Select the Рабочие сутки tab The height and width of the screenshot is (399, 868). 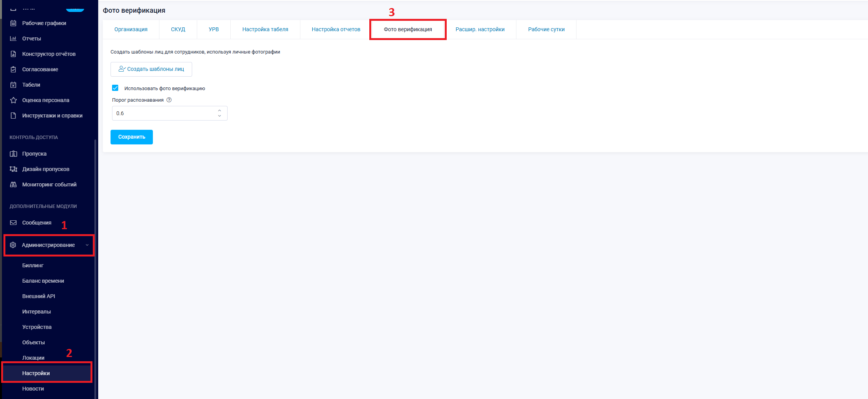(546, 29)
